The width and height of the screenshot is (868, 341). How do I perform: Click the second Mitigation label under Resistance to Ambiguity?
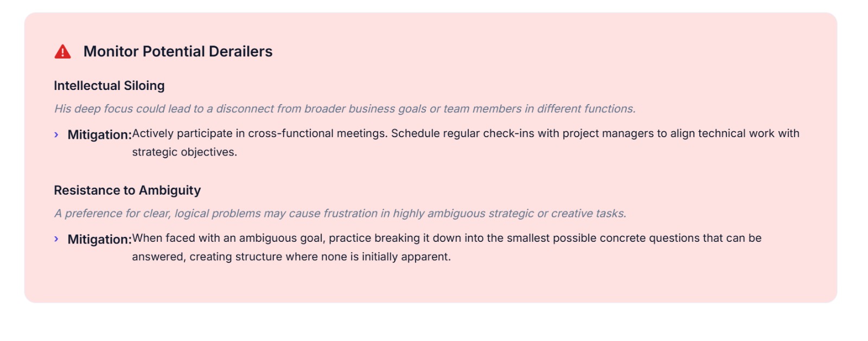coord(99,239)
